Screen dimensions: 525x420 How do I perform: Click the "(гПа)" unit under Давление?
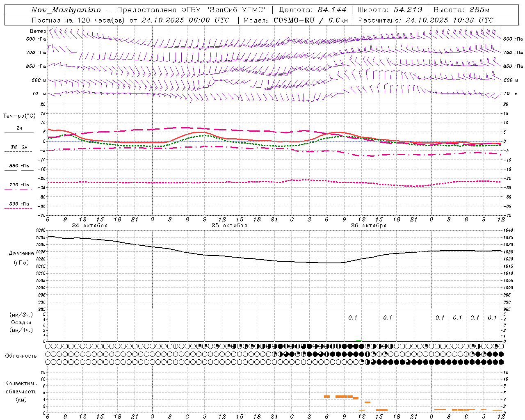click(x=21, y=262)
